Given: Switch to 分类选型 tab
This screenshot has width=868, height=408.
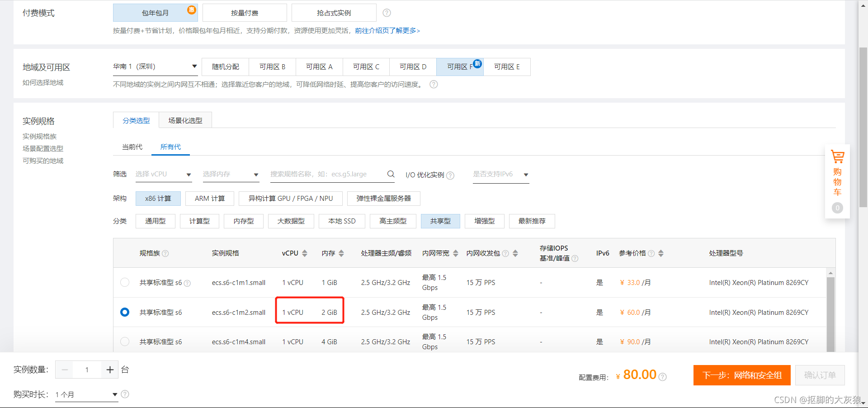Looking at the screenshot, I should tap(136, 120).
